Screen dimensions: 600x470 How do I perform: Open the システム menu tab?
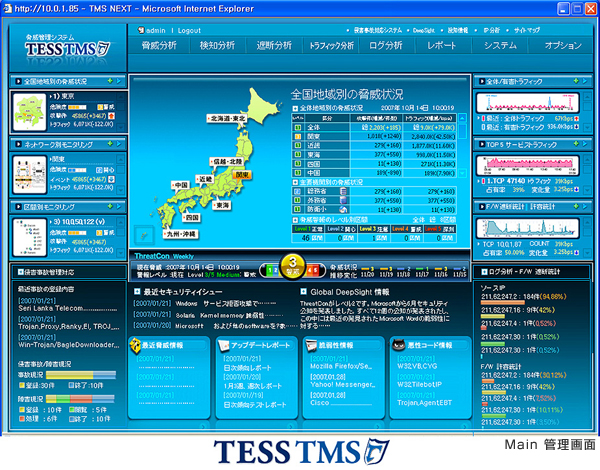pyautogui.click(x=500, y=46)
